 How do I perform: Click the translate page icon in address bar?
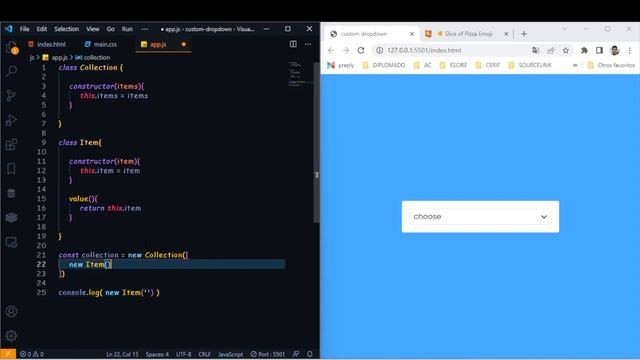[536, 50]
